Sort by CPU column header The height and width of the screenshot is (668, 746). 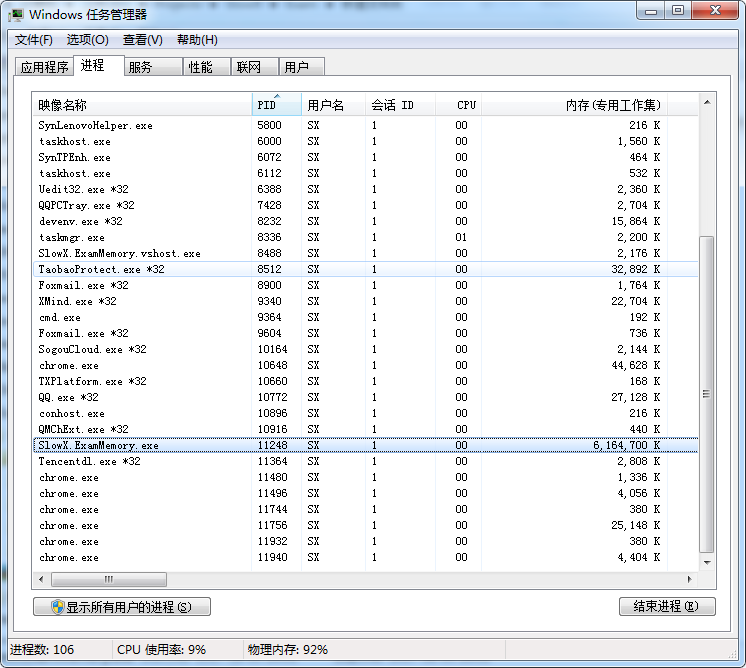[x=458, y=105]
